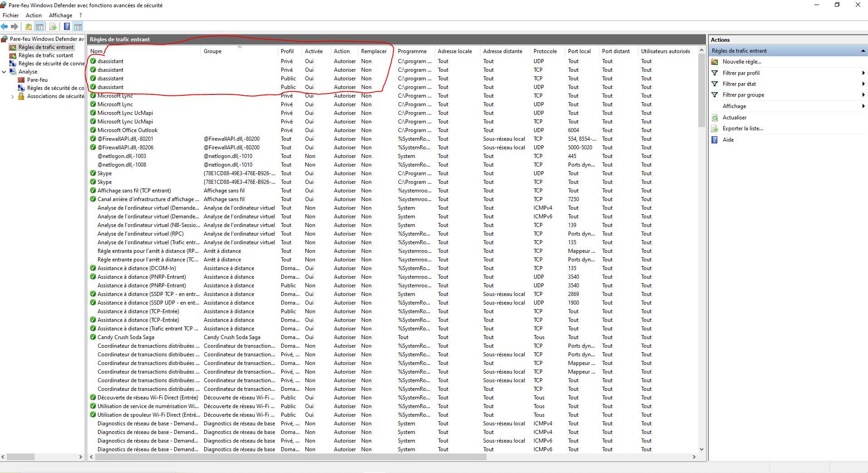Viewport: 868px width, 473px height.
Task: Open the Filtrer par état submenu arrow
Action: [863, 84]
